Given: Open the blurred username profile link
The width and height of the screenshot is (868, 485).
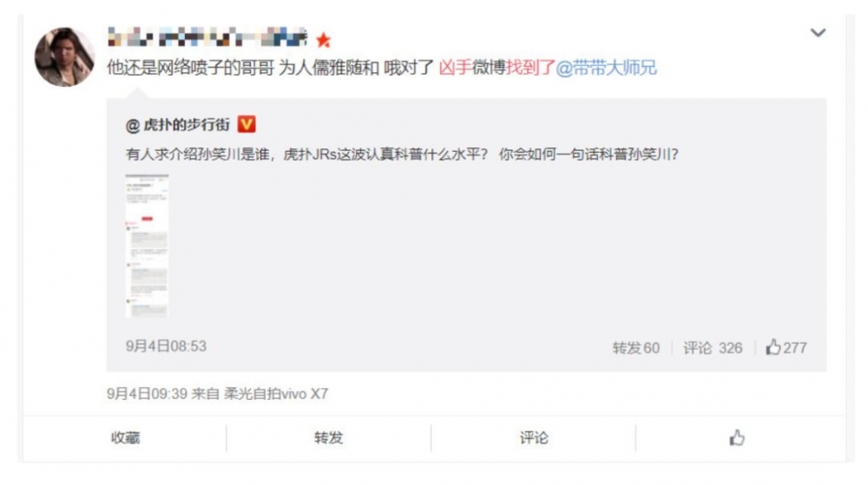Looking at the screenshot, I should point(207,37).
